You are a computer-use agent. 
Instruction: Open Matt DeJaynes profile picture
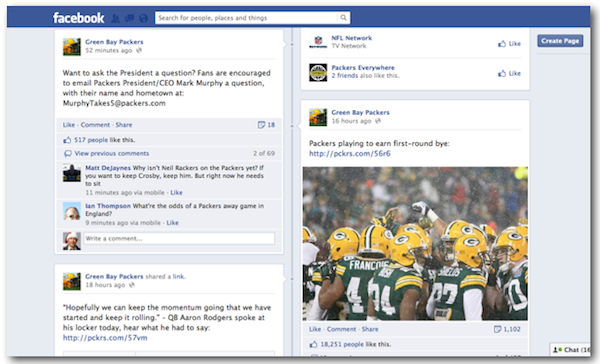[x=72, y=173]
